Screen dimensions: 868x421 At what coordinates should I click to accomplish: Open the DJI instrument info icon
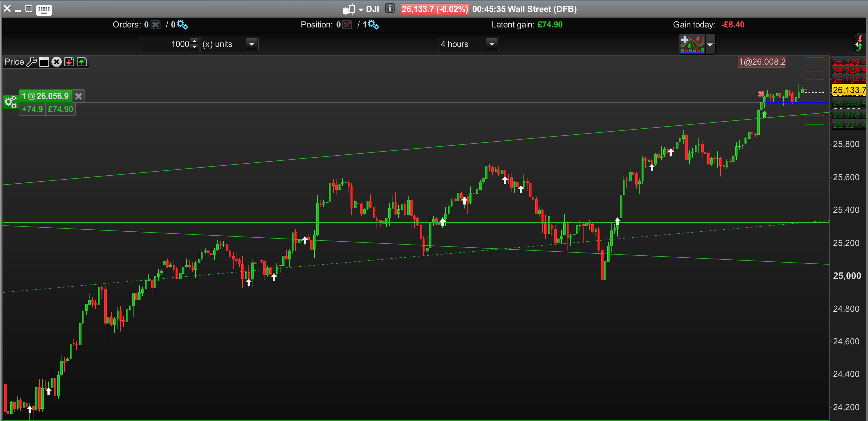point(390,8)
